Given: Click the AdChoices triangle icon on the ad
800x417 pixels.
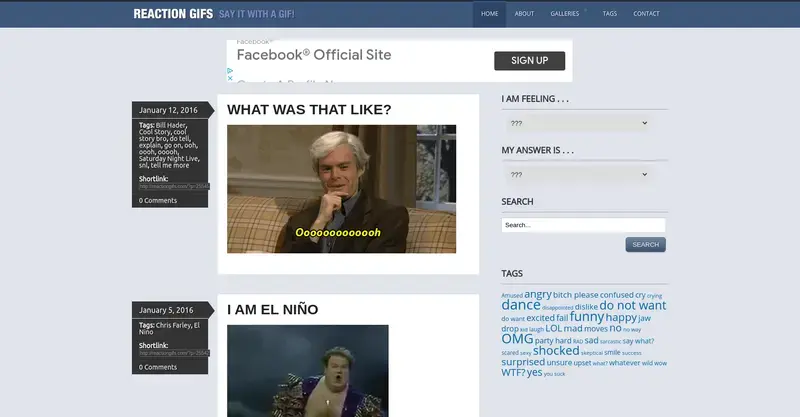Looking at the screenshot, I should click(230, 71).
